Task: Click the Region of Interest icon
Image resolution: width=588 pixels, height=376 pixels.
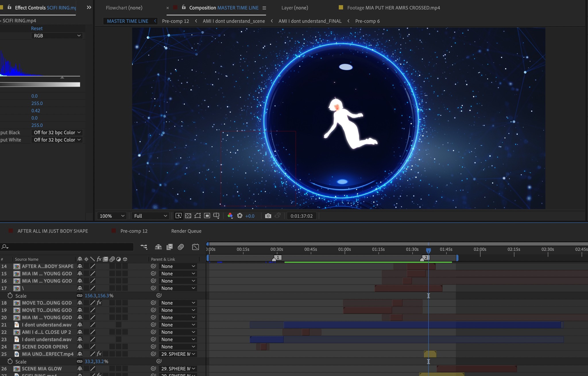Action: 207,216
